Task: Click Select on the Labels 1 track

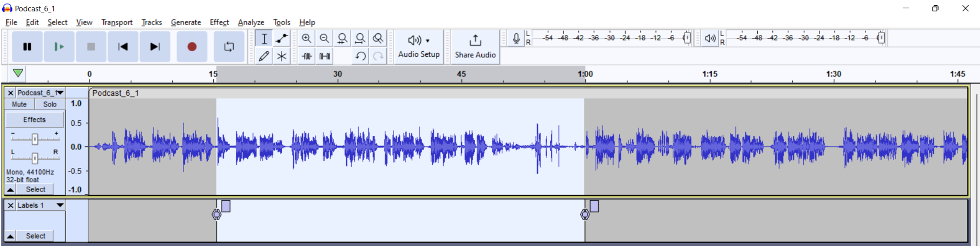Action: click(35, 236)
